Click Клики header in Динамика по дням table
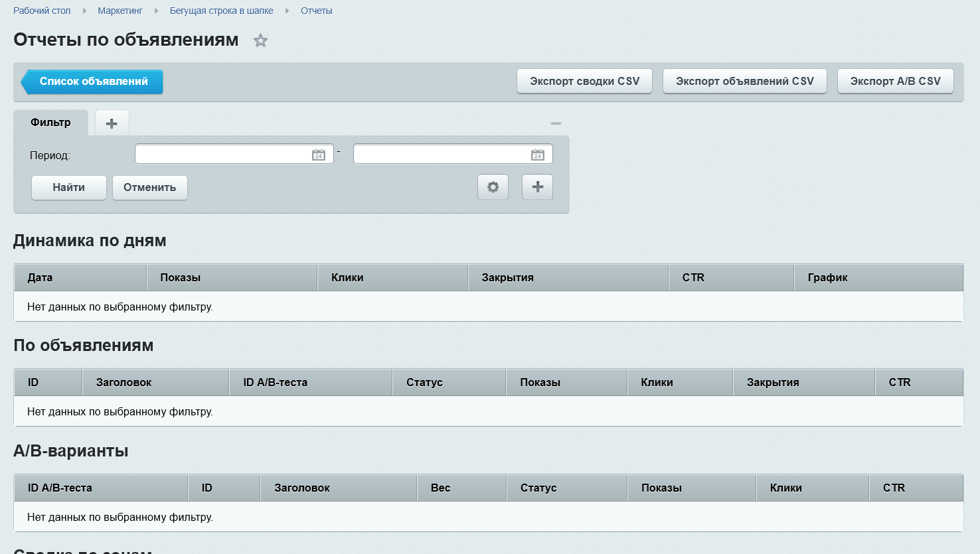The width and height of the screenshot is (980, 554). tap(393, 277)
